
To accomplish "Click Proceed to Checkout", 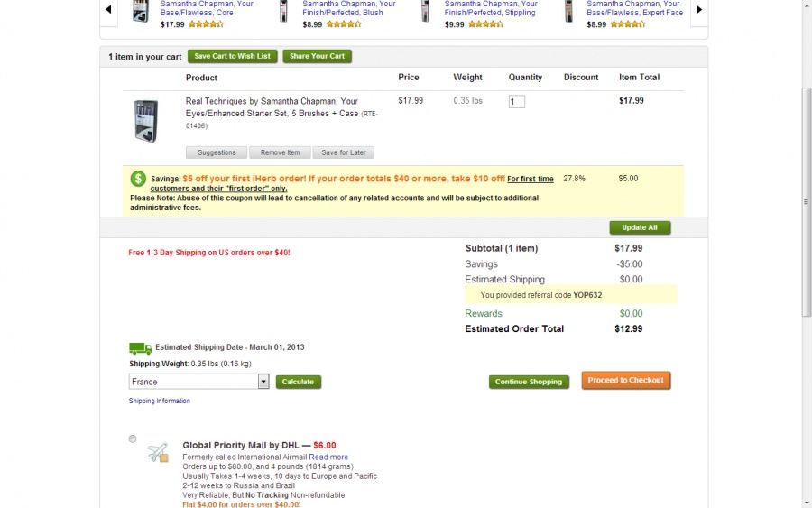I will click(x=625, y=381).
